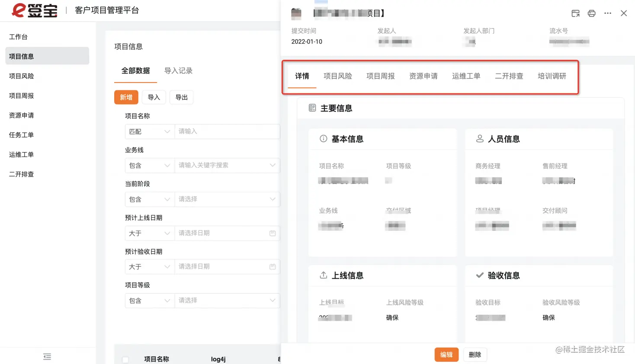Open 项目名称 match-type dropdown (匹配)
The image size is (635, 364).
[150, 131]
